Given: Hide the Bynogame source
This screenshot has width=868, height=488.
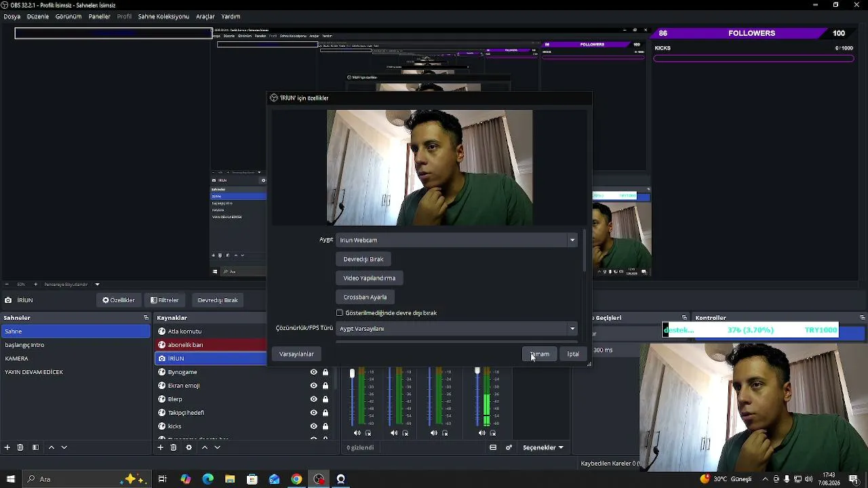Looking at the screenshot, I should click(x=313, y=372).
